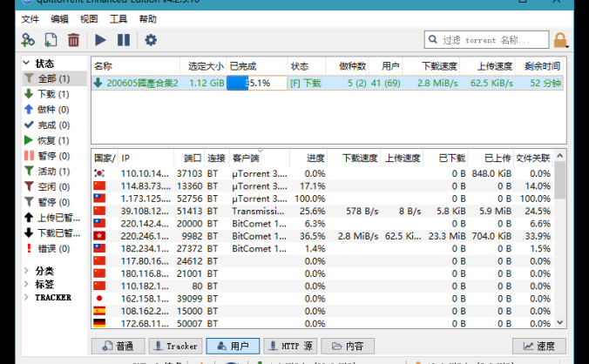Switch to the 内容 tab
This screenshot has width=589, height=364.
348,346
